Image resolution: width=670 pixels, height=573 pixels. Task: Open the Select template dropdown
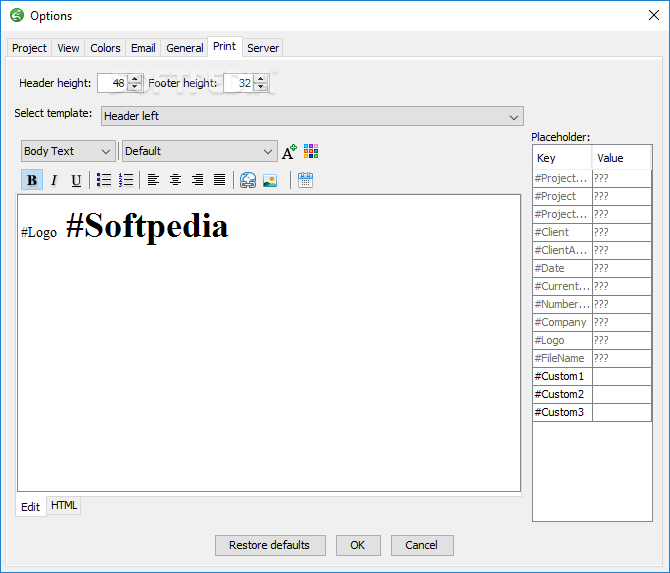pyautogui.click(x=312, y=116)
